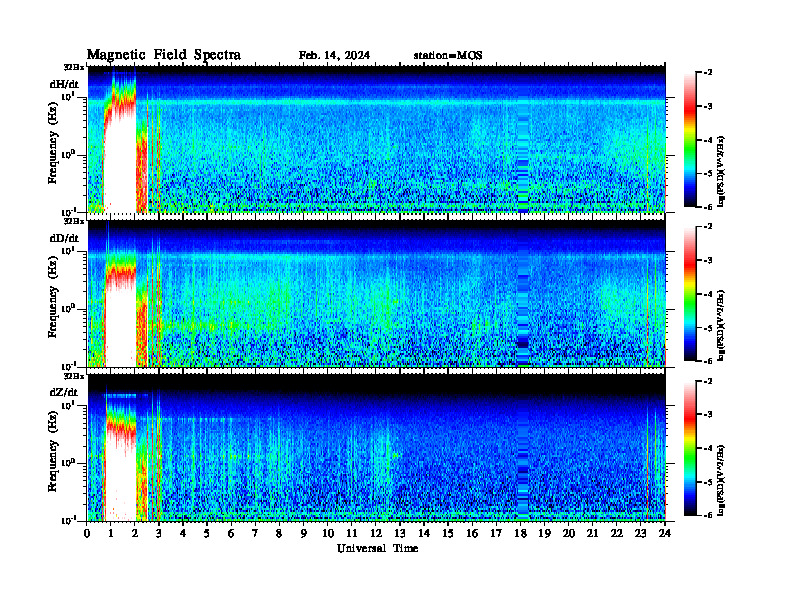The image size is (792, 612).
Task: Click hour "6" on the Universal Time axis
Action: (x=231, y=534)
